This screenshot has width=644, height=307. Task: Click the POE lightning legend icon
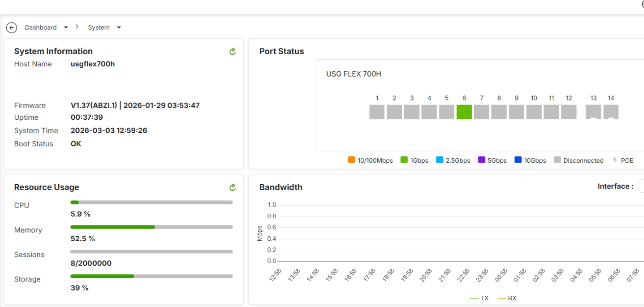(x=615, y=160)
